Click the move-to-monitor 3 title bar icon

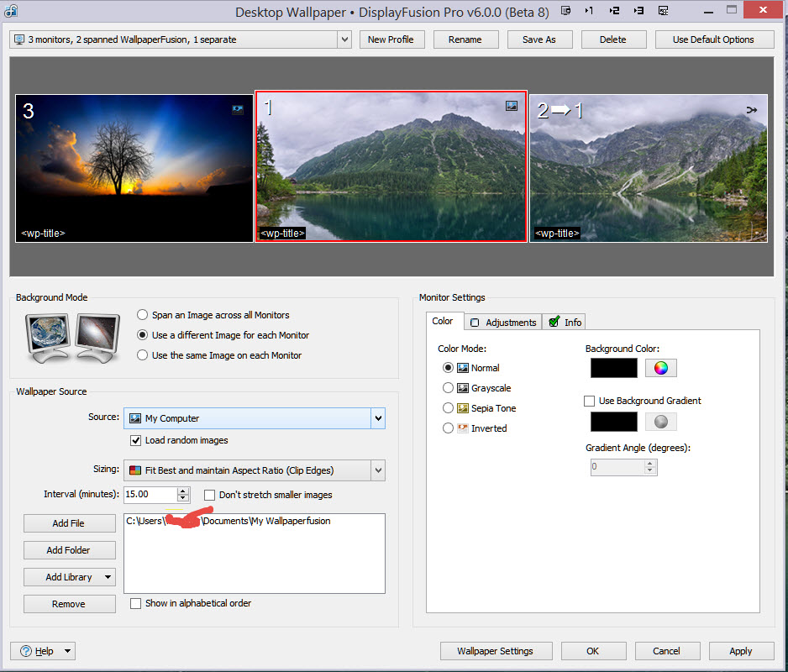[639, 11]
